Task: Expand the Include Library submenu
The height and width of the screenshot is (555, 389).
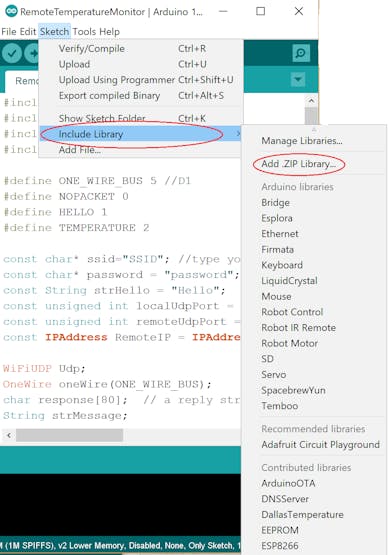Action: (x=141, y=134)
